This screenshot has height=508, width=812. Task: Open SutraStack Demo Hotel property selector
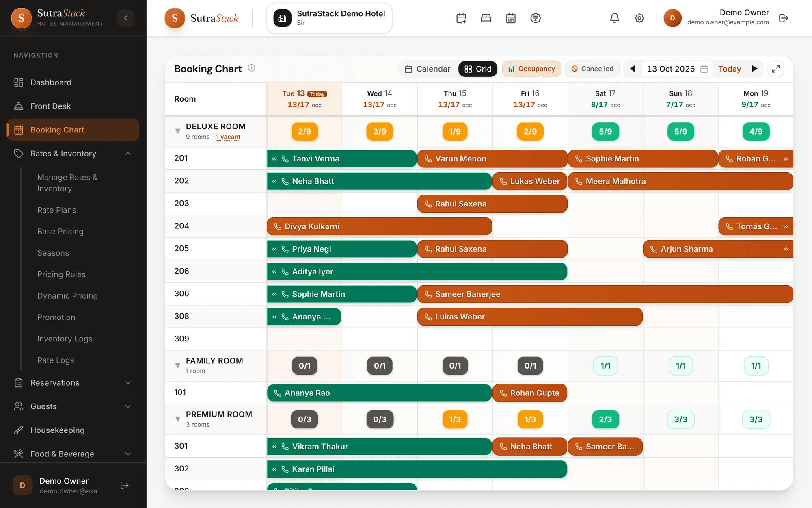coord(329,18)
